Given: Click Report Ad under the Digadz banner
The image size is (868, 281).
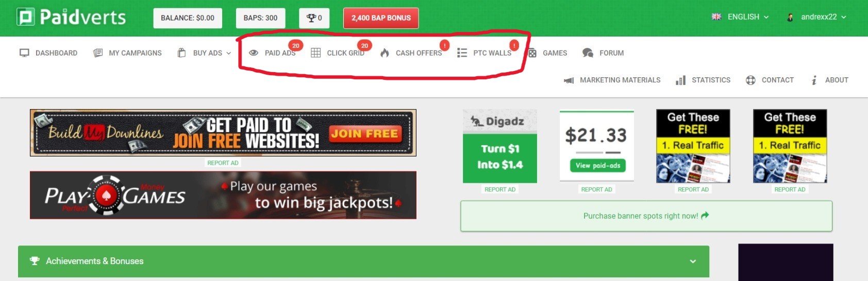Looking at the screenshot, I should 500,189.
